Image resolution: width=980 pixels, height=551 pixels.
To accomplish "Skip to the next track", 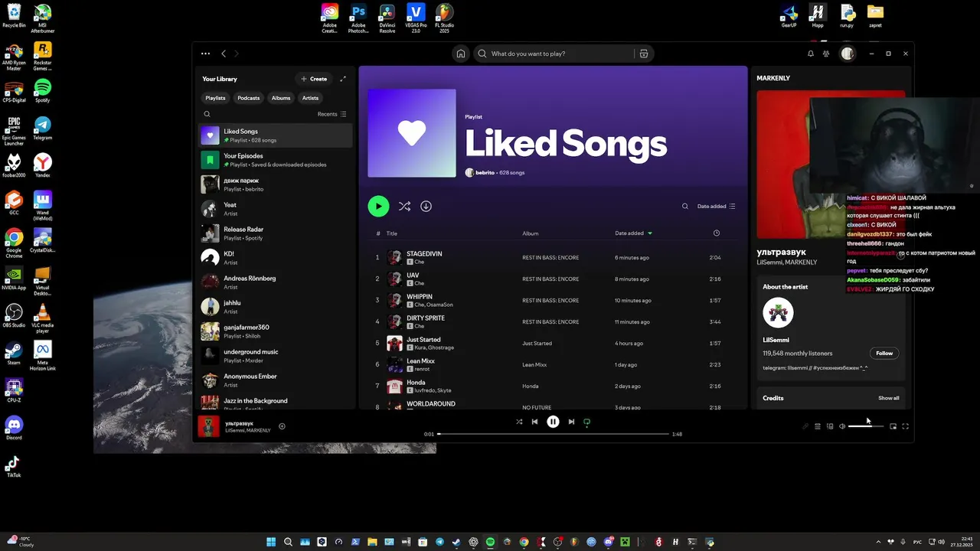I will [x=571, y=422].
